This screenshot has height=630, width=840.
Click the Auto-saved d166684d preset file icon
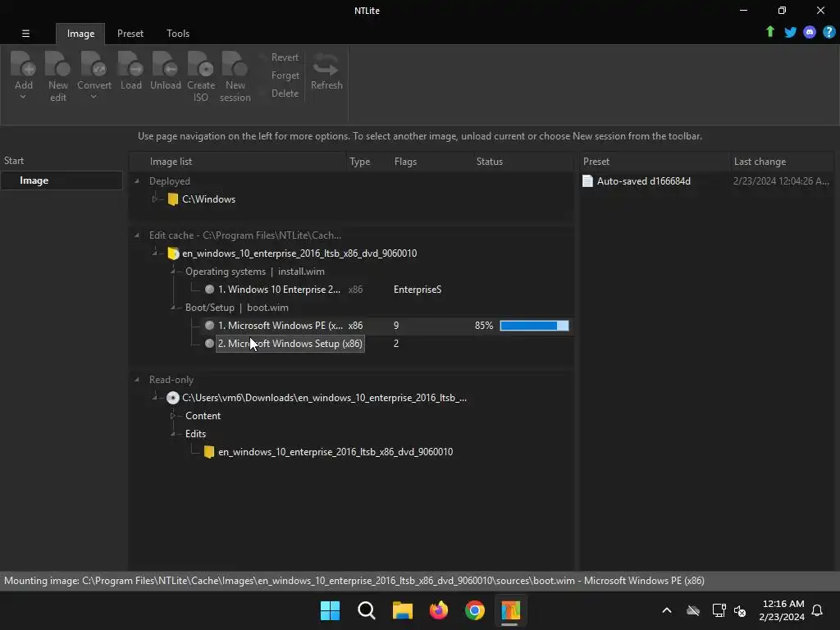coord(587,181)
